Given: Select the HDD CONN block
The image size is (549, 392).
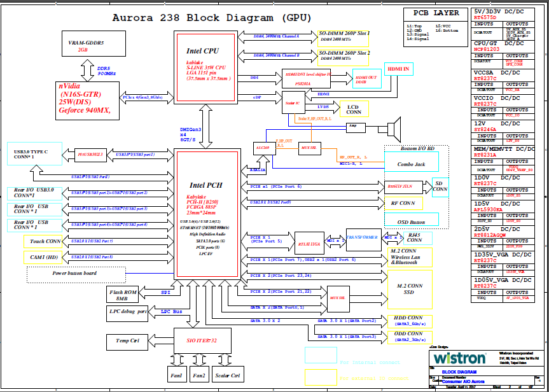Looking at the screenshot, I should tap(408, 320).
